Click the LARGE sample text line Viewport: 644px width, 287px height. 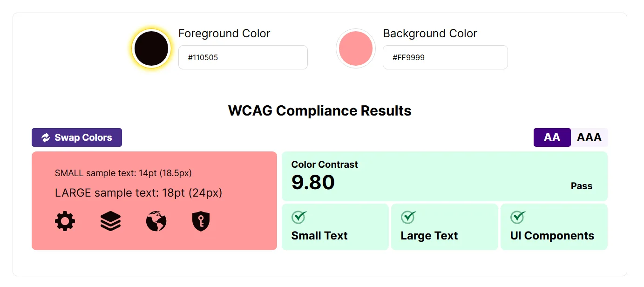tap(138, 192)
